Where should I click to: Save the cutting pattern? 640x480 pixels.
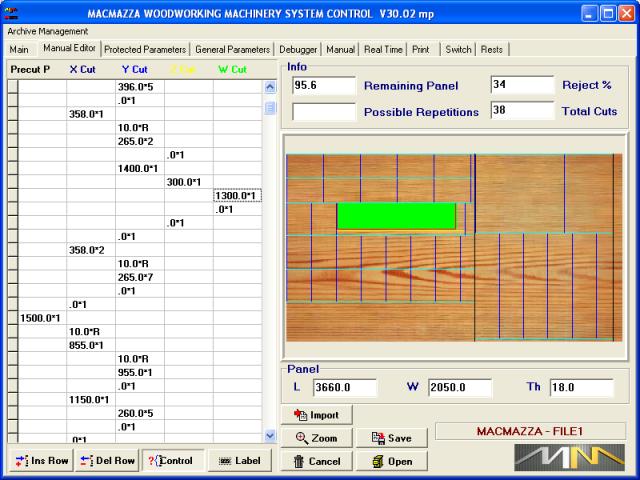point(392,438)
